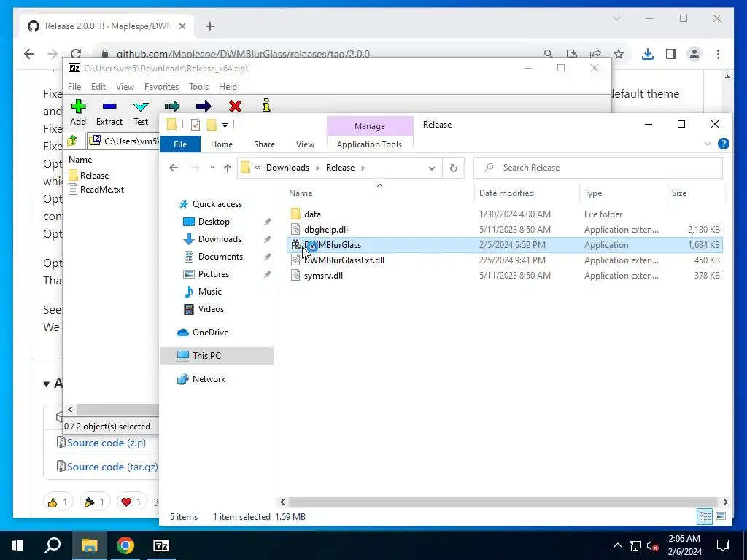Switch to details view button

[705, 516]
